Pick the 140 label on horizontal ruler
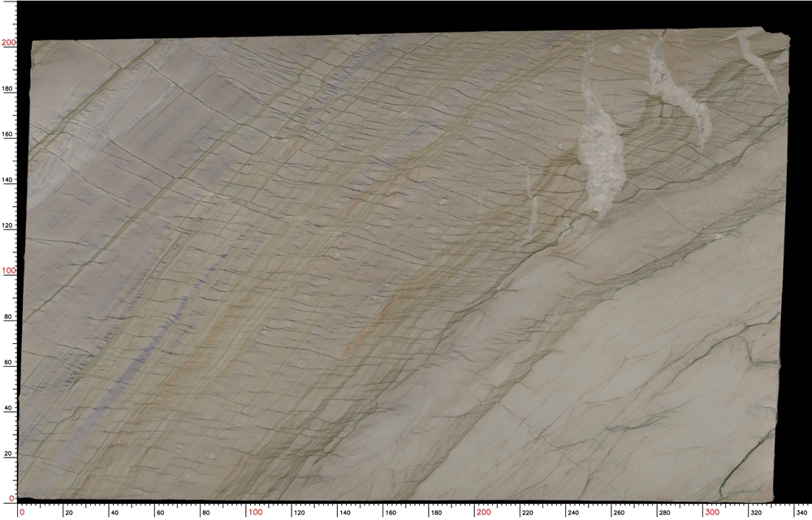Screen dimensions: 812x520 click(x=345, y=513)
